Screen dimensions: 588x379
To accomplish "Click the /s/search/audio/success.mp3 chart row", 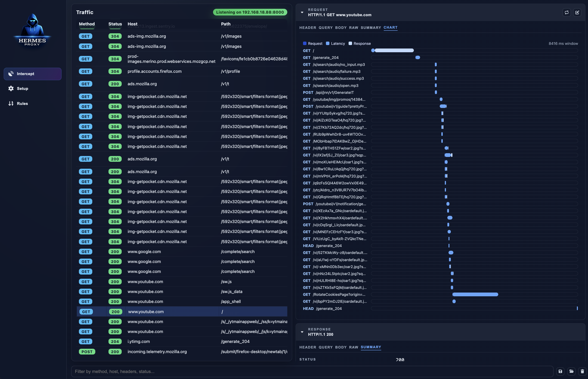I will point(440,78).
